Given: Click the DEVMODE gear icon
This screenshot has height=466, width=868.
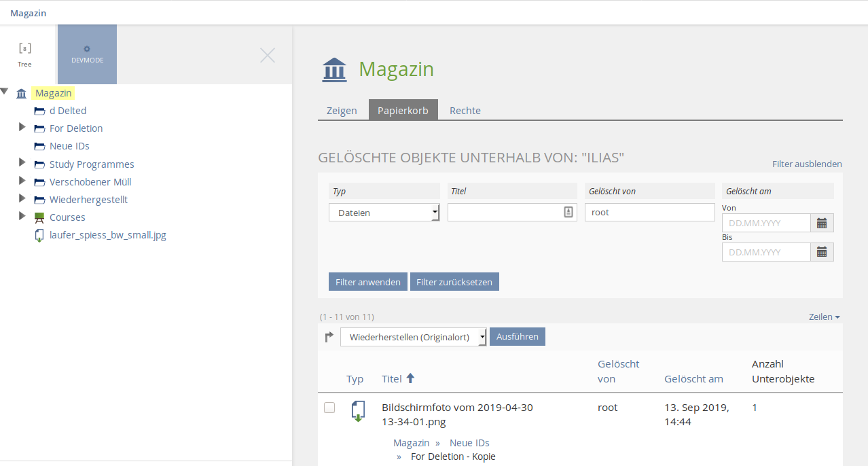Looking at the screenshot, I should [x=87, y=50].
